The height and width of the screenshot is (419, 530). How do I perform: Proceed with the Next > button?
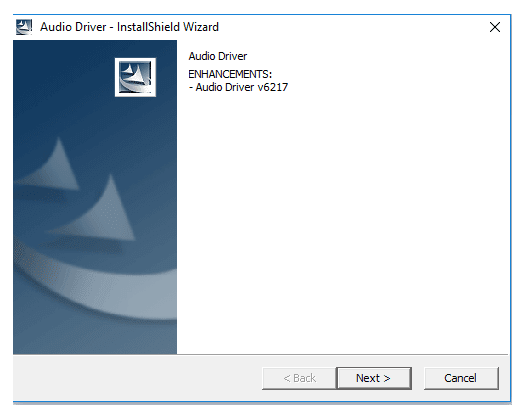[x=374, y=378]
